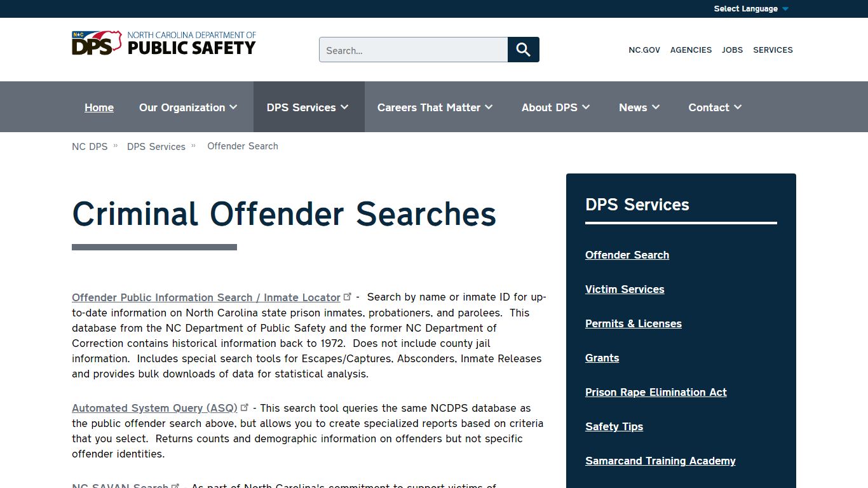868x488 pixels.
Task: Open Automated System Query (ASQ) link
Action: pos(154,408)
